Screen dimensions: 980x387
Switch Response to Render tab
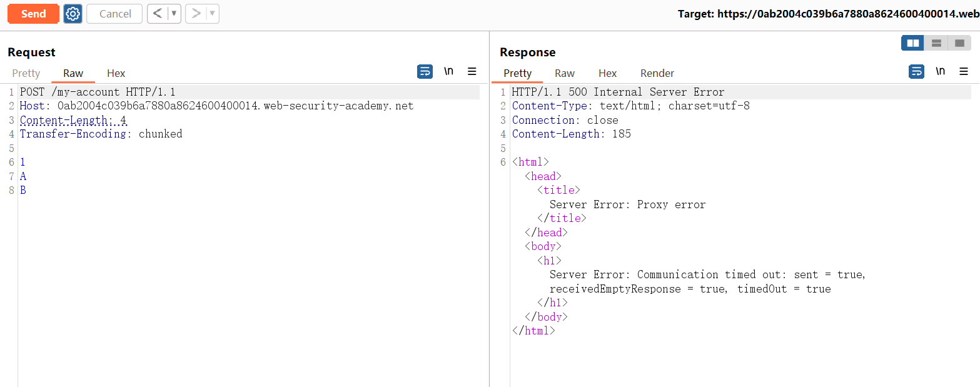click(657, 73)
